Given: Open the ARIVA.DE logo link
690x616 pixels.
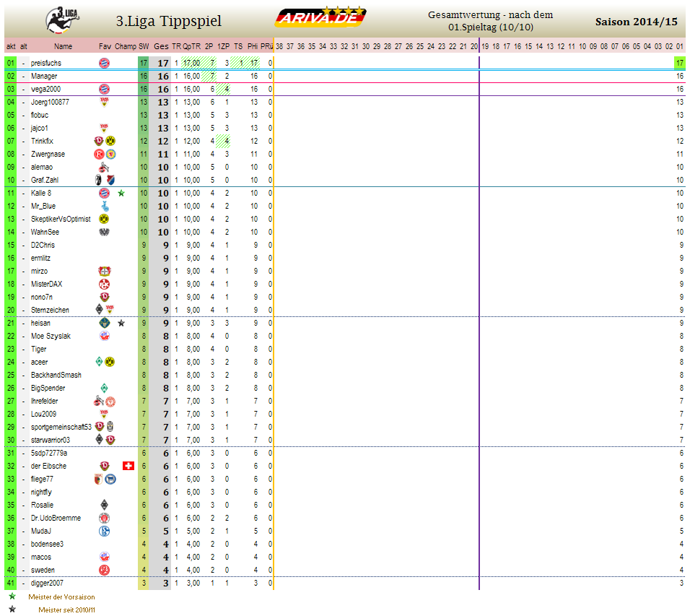Looking at the screenshot, I should (321, 18).
